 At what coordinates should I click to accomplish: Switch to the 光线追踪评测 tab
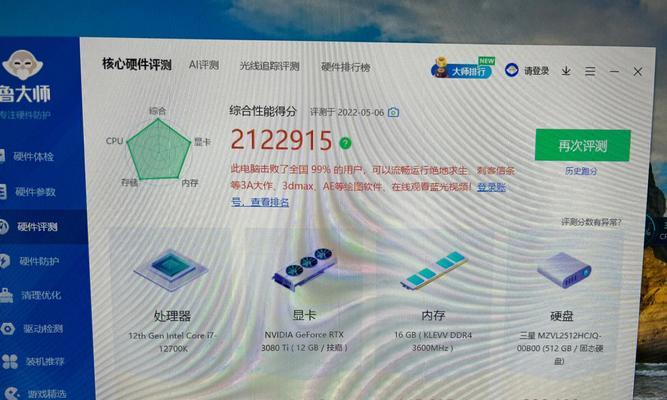pyautogui.click(x=270, y=66)
